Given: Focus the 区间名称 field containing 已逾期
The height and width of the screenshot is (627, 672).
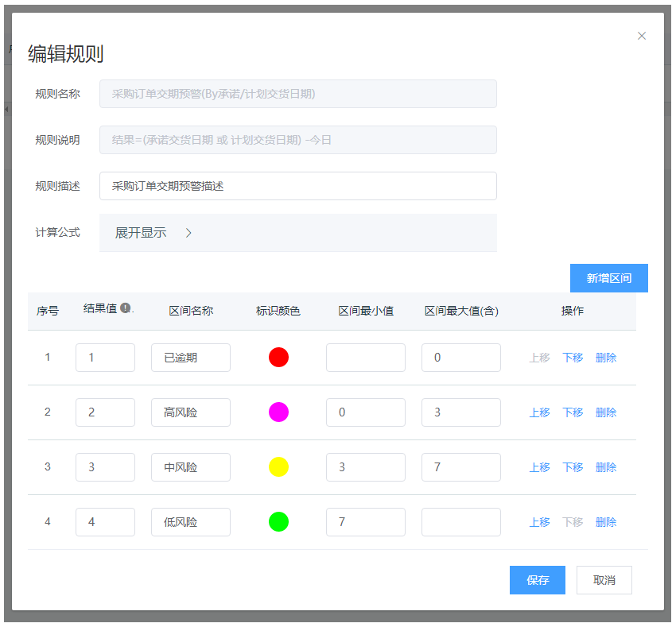Looking at the screenshot, I should (x=190, y=358).
